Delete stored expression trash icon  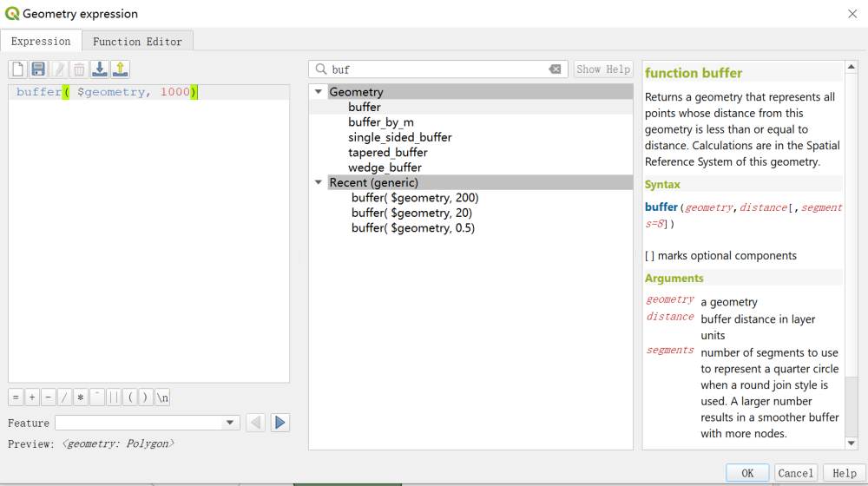[79, 69]
